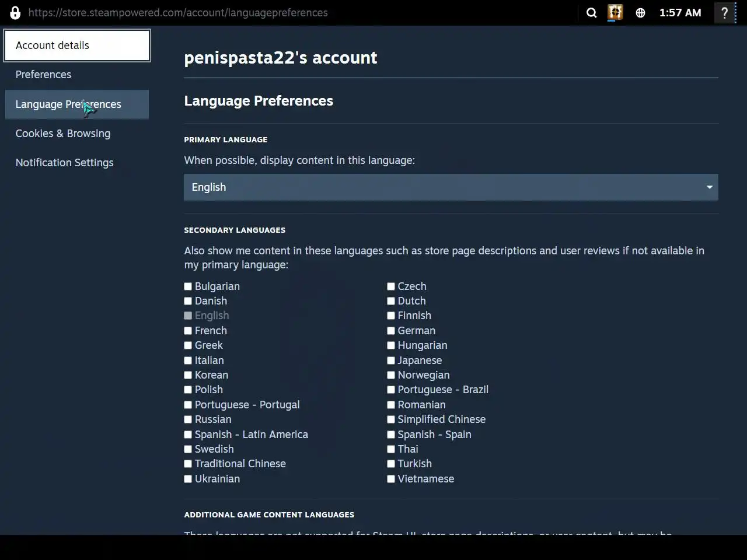This screenshot has height=560, width=747.
Task: Tick Spanish - Latin America checkbox
Action: (188, 435)
